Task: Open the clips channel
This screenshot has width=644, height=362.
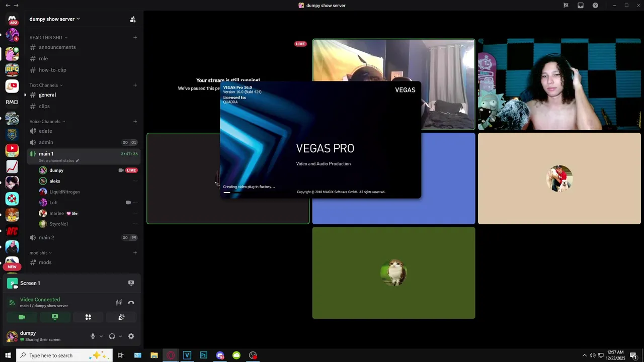Action: [x=83, y=106]
